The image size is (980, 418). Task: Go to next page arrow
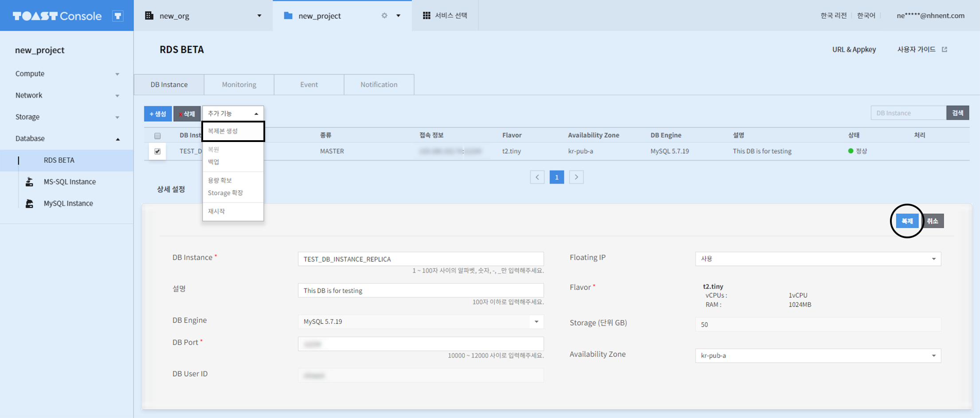click(x=576, y=177)
